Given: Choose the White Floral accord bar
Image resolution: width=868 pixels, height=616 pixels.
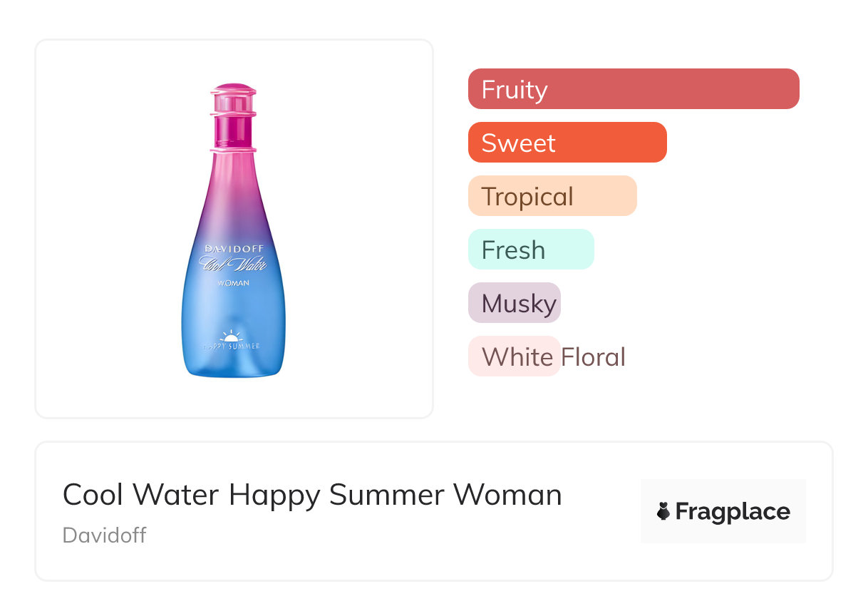Looking at the screenshot, I should click(x=515, y=356).
